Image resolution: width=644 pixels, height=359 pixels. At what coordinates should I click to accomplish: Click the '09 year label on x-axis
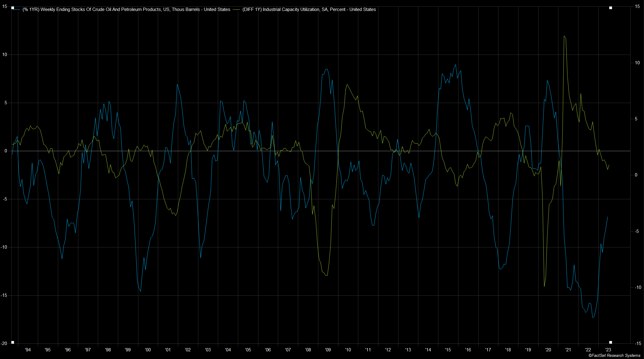[x=328, y=350]
